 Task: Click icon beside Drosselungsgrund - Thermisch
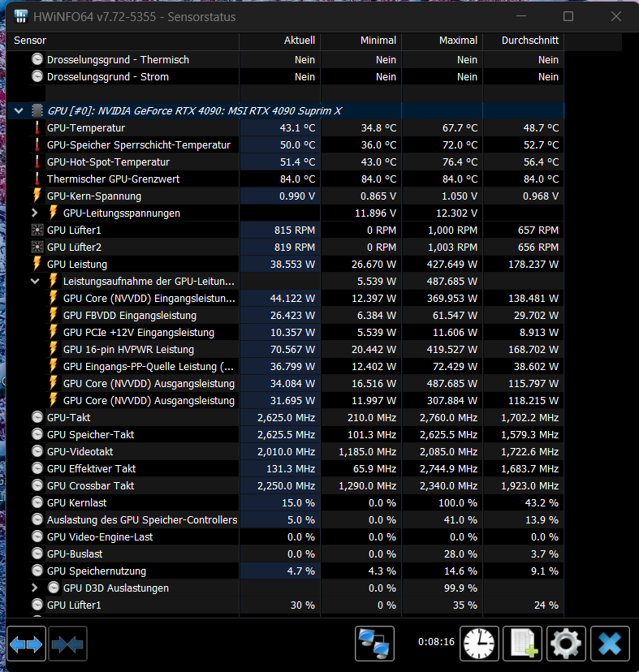37,59
